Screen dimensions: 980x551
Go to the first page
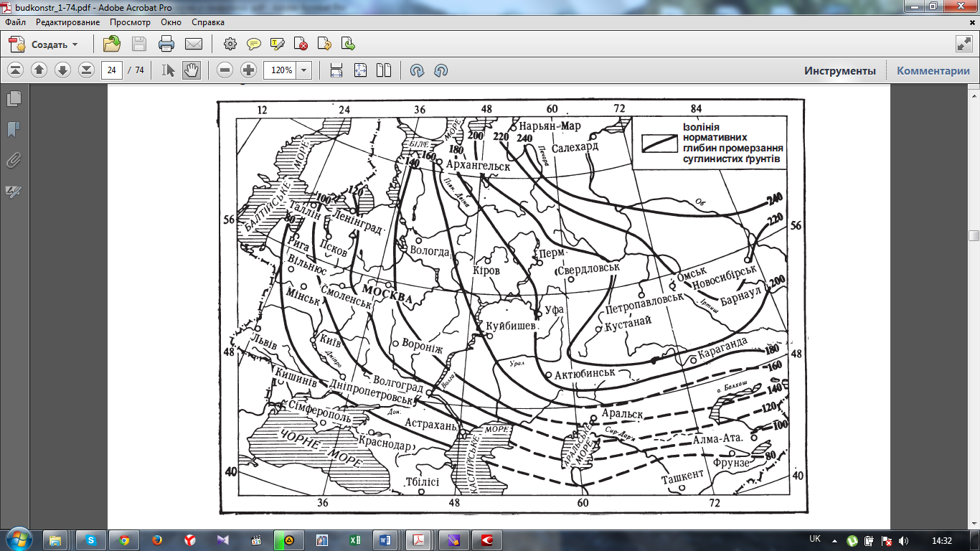pos(16,70)
